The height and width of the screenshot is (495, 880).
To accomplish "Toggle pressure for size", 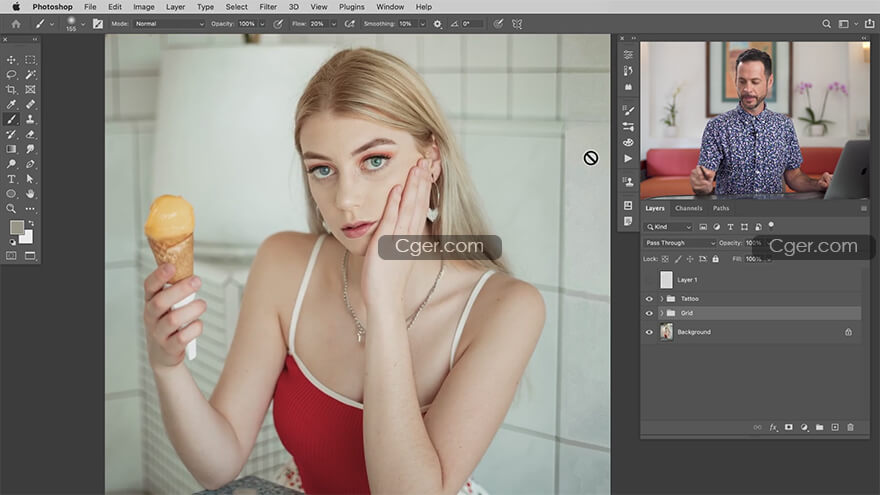I will click(x=498, y=24).
